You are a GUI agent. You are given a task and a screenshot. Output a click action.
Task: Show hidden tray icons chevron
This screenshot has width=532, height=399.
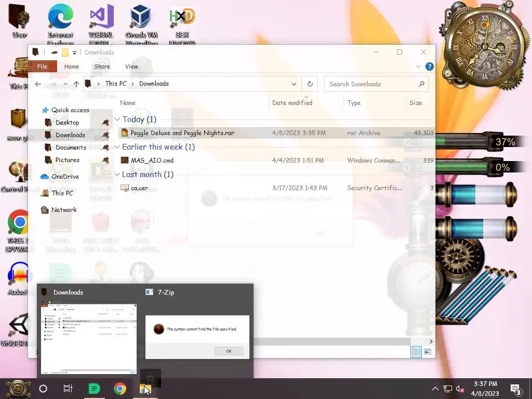(435, 389)
